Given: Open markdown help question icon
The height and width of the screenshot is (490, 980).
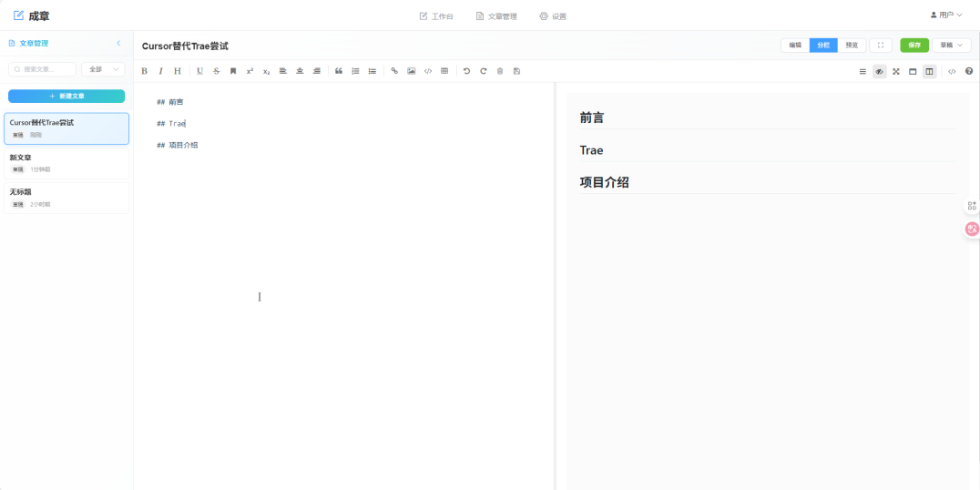Looking at the screenshot, I should [x=969, y=72].
